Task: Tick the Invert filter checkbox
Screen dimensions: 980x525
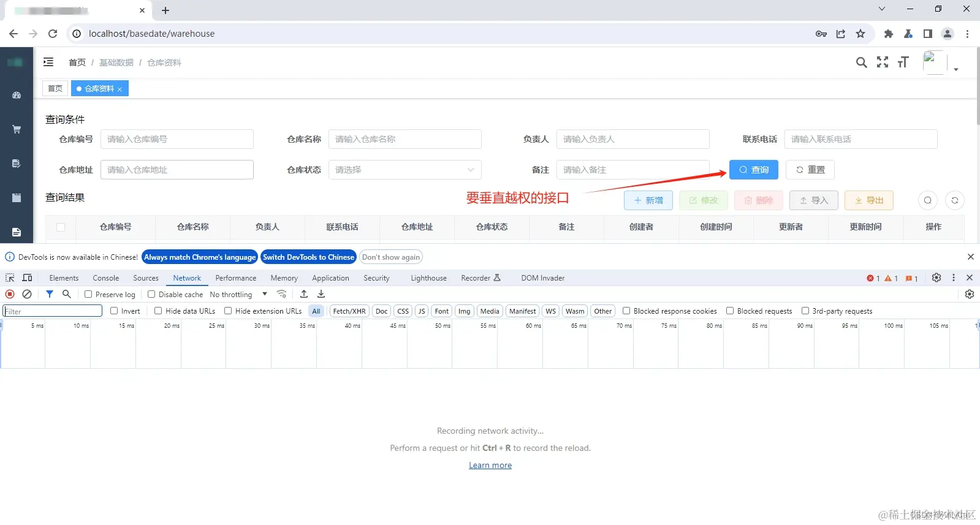Action: (114, 311)
